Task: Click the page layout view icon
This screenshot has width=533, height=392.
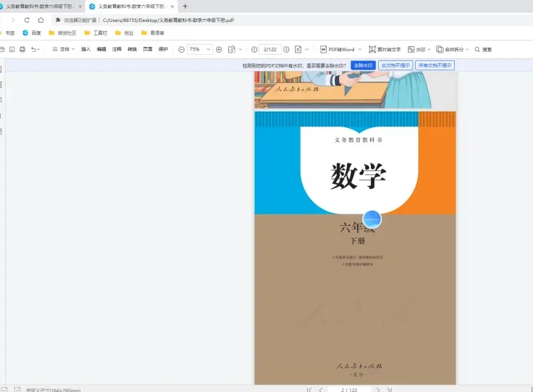Action: 232,50
